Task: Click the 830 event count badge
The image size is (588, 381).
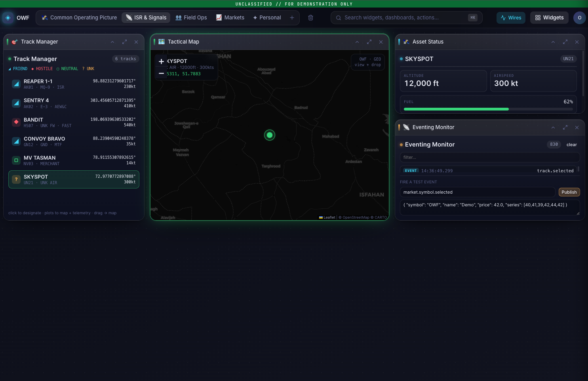Action: click(x=554, y=145)
